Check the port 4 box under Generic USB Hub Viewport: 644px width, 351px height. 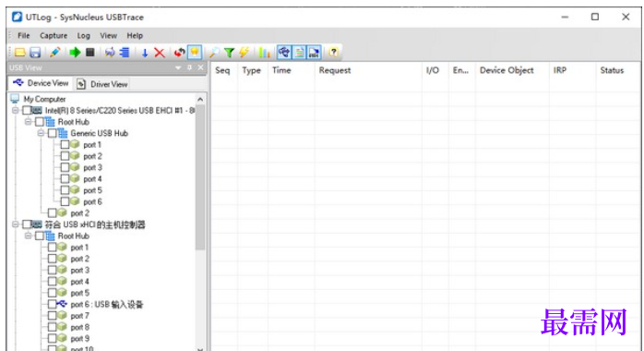pos(65,179)
